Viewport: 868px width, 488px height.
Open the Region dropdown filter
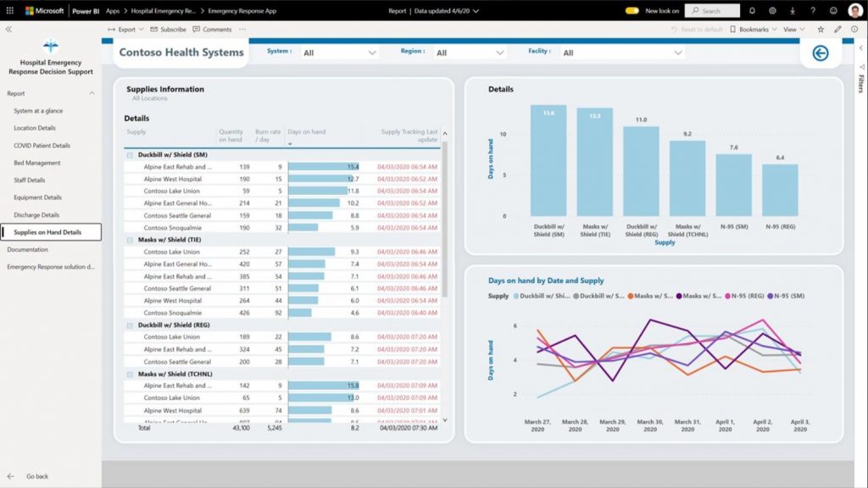tap(470, 53)
